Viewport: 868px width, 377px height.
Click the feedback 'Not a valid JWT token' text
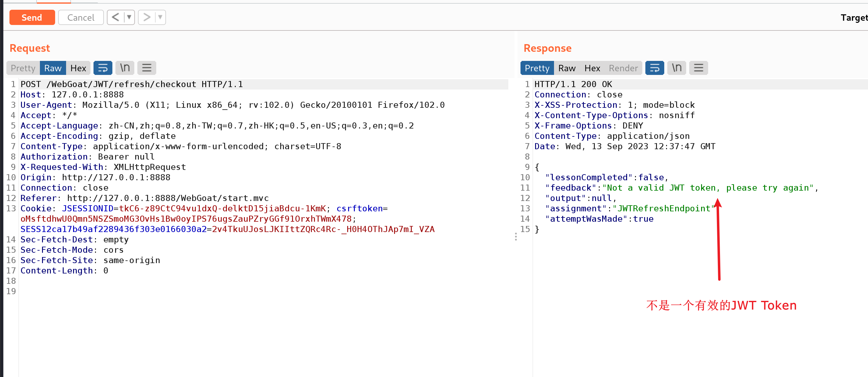point(707,188)
